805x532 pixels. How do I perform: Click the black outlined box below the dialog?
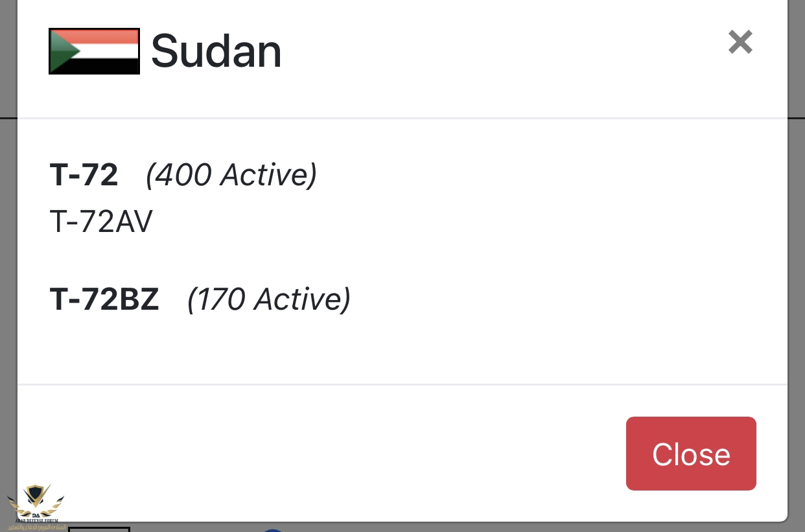99,529
